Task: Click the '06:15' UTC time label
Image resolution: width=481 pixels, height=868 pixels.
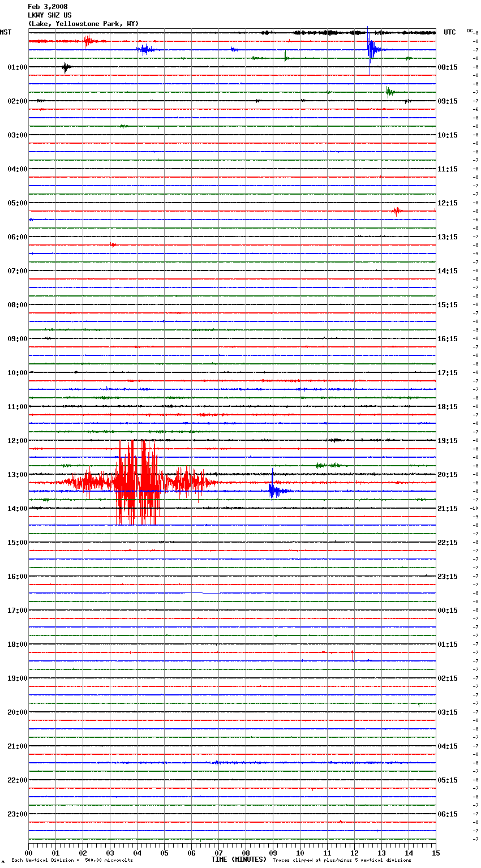Action: point(448,814)
